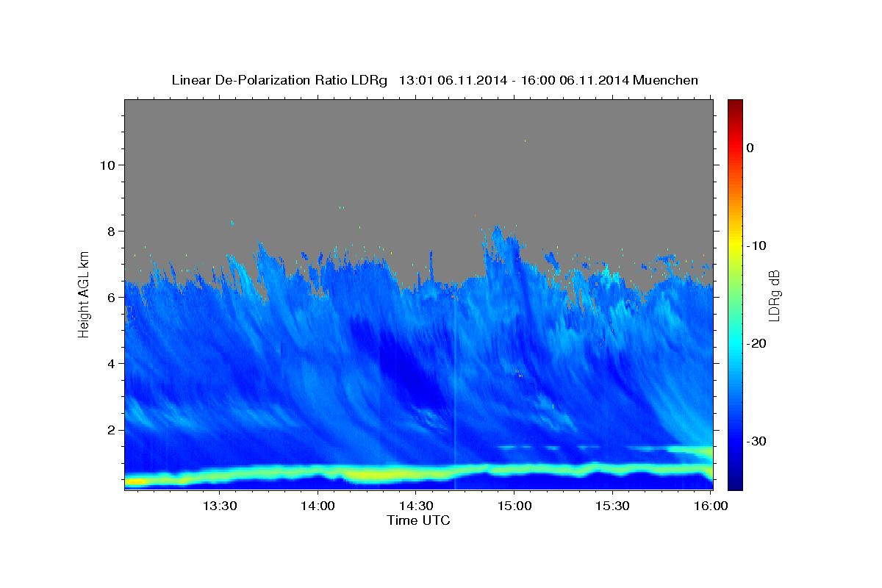Click the '14:00' time tick label
Screen dimensions: 882x588
pos(318,506)
